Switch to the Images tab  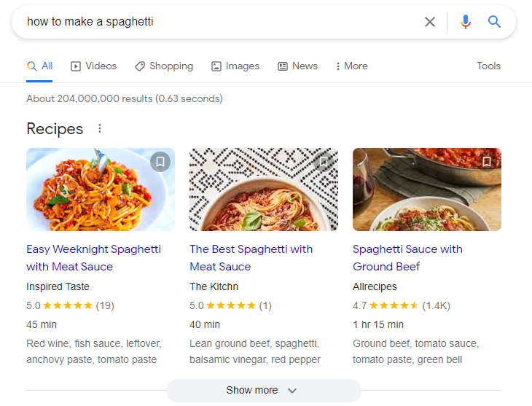pyautogui.click(x=235, y=66)
